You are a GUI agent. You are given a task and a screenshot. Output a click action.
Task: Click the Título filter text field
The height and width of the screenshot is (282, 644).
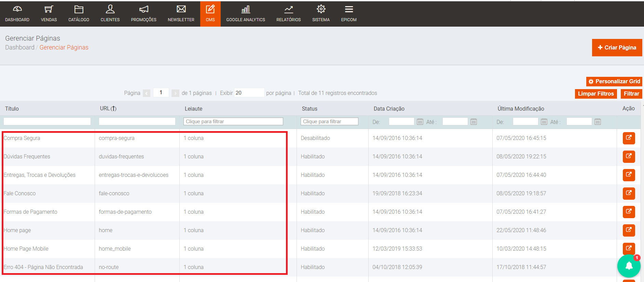[47, 122]
